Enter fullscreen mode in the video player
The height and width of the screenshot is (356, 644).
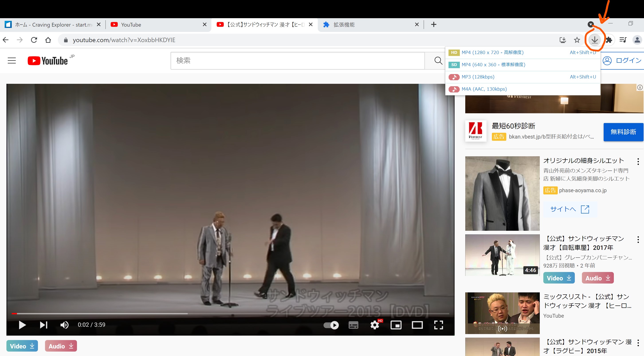coord(438,325)
